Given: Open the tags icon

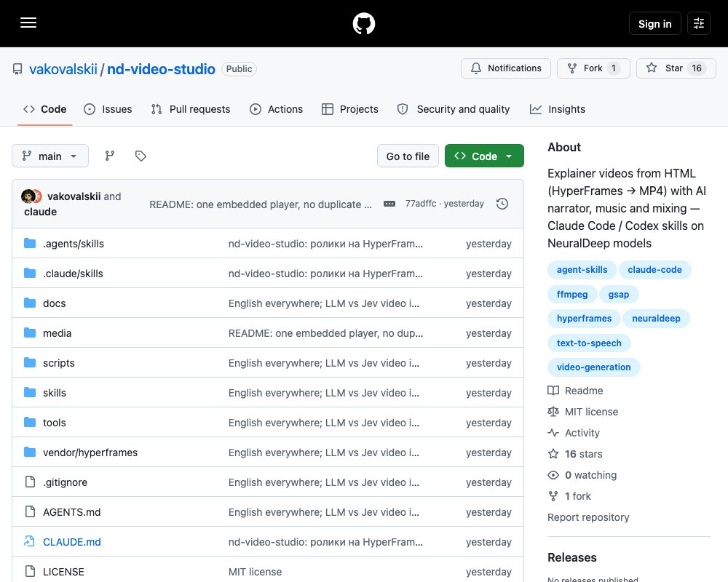Looking at the screenshot, I should pyautogui.click(x=141, y=156).
